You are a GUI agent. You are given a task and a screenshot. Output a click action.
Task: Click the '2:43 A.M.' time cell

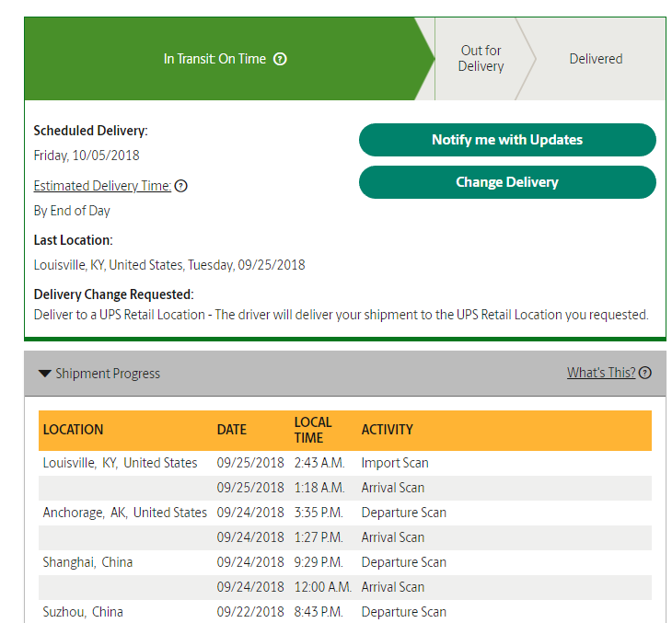click(x=319, y=463)
